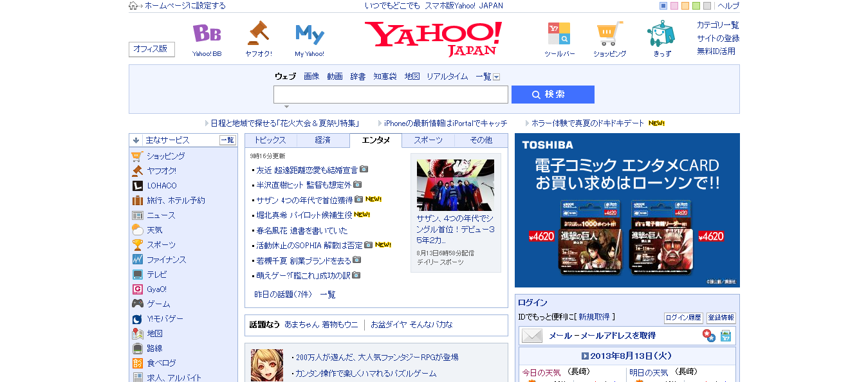Open the ヘルプ link

pyautogui.click(x=728, y=6)
